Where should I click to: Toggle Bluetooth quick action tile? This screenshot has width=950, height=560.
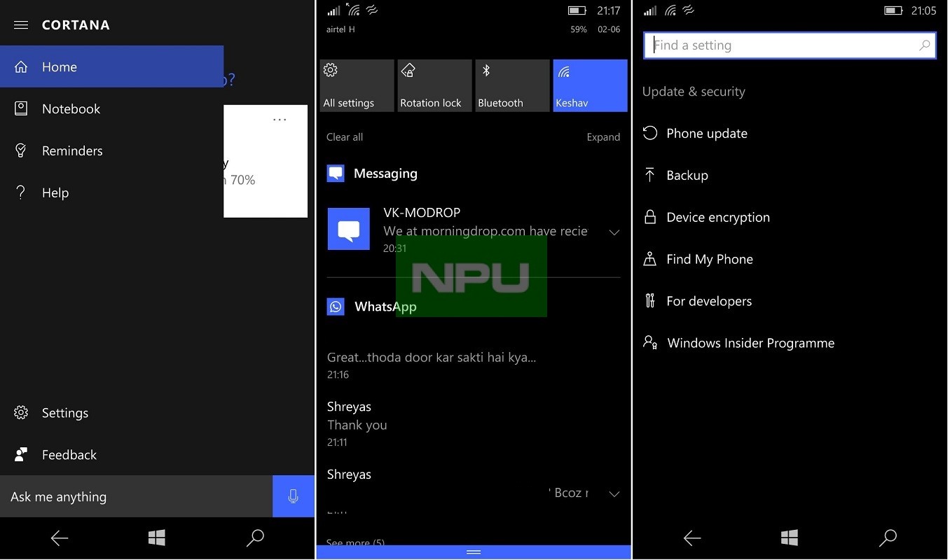(511, 85)
